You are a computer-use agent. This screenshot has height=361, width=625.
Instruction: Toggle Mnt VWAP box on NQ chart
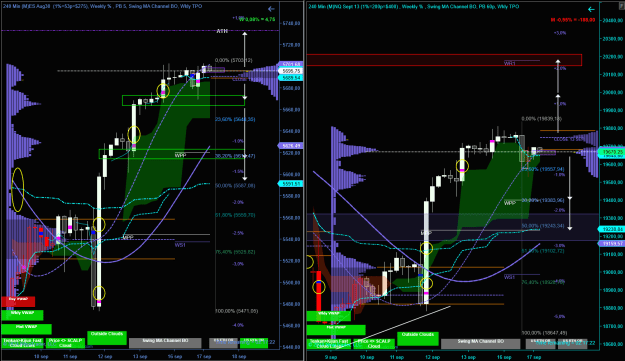point(336,330)
